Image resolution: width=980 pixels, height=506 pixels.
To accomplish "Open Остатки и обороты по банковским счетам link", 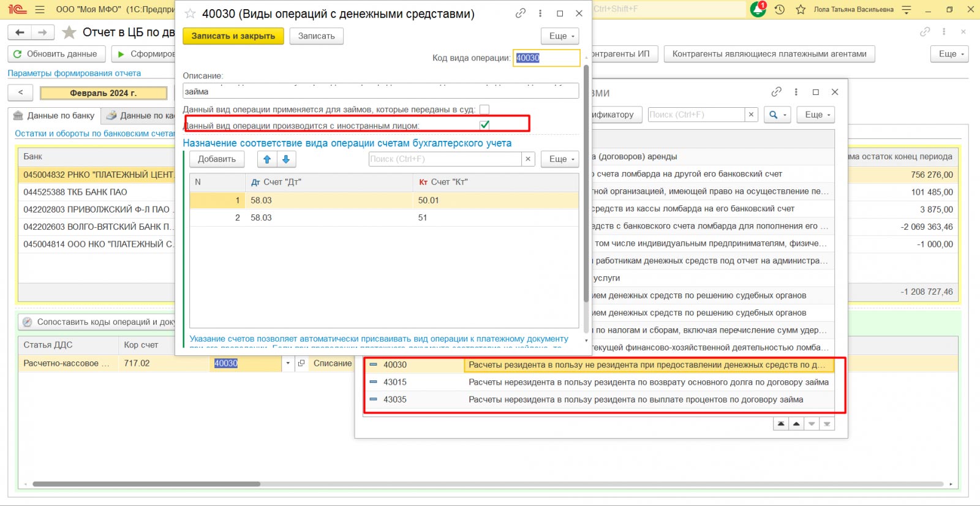I will pyautogui.click(x=96, y=134).
